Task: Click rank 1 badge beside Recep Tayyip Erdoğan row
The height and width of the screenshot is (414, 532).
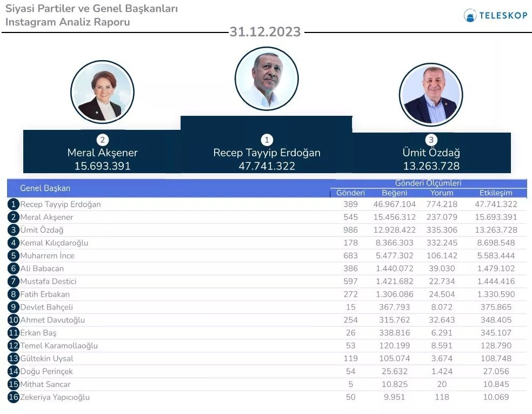Action: (14, 205)
